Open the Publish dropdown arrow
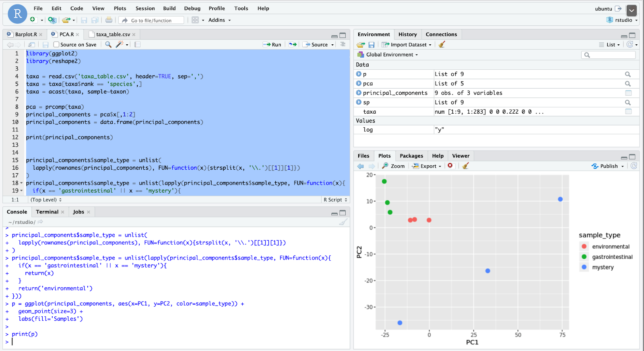The width and height of the screenshot is (644, 351). (x=623, y=166)
